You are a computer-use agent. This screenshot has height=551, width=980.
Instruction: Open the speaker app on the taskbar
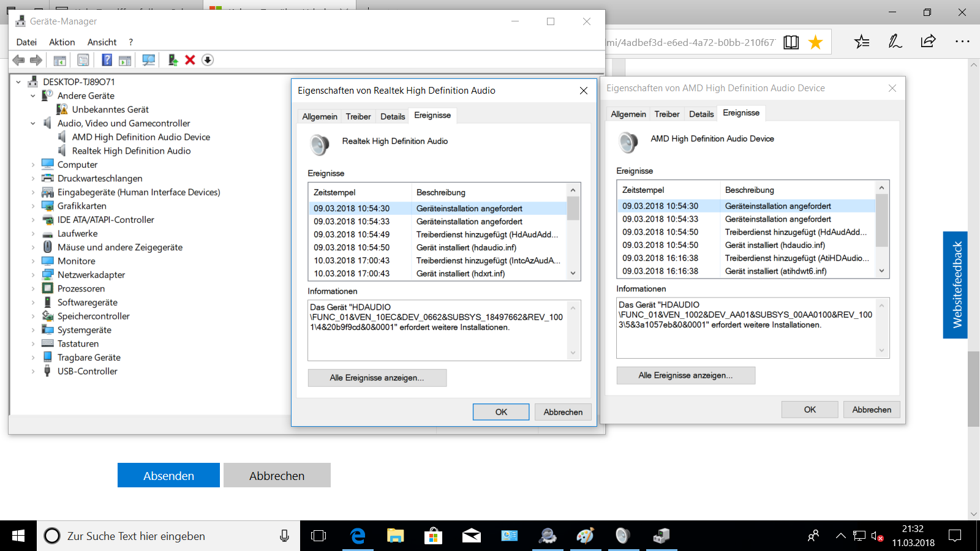click(x=622, y=536)
